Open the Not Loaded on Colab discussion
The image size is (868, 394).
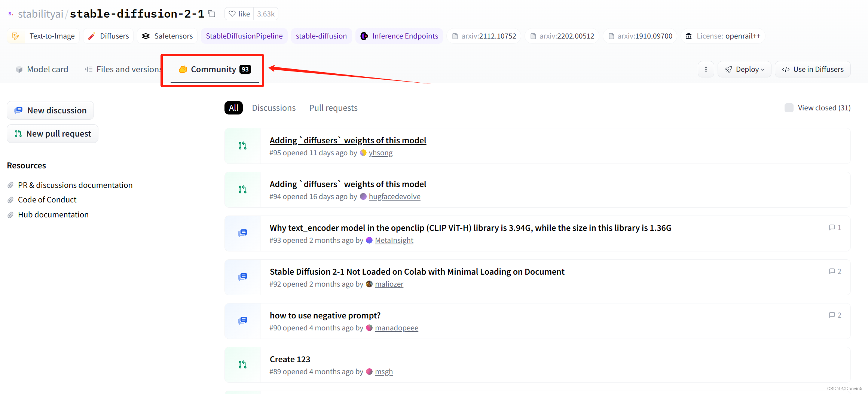(x=417, y=272)
